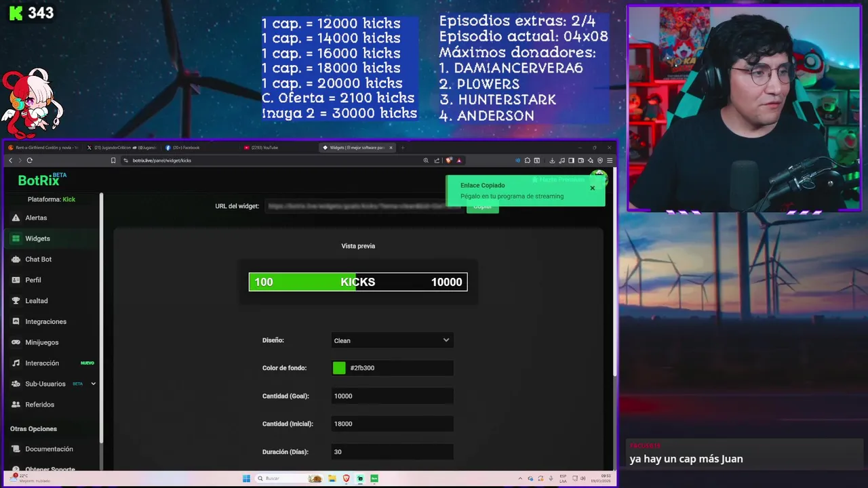Close the Widgets browser tab
This screenshot has height=488, width=868.
(x=391, y=147)
